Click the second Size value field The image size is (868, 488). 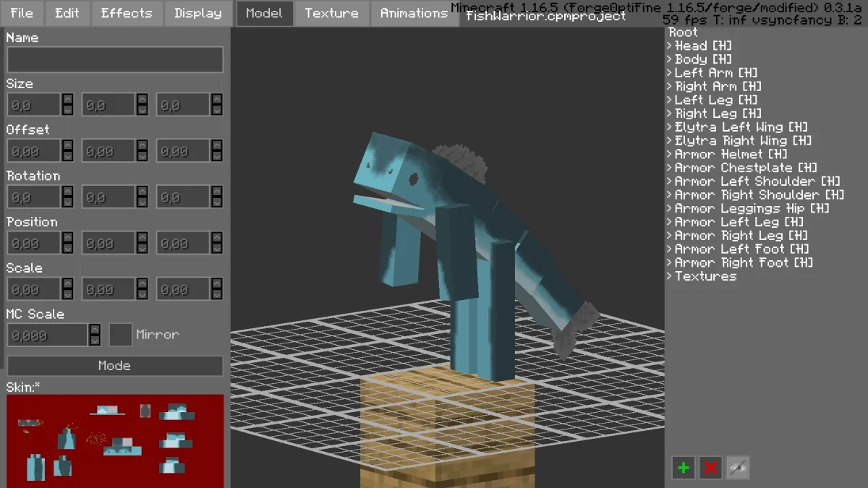(x=109, y=105)
